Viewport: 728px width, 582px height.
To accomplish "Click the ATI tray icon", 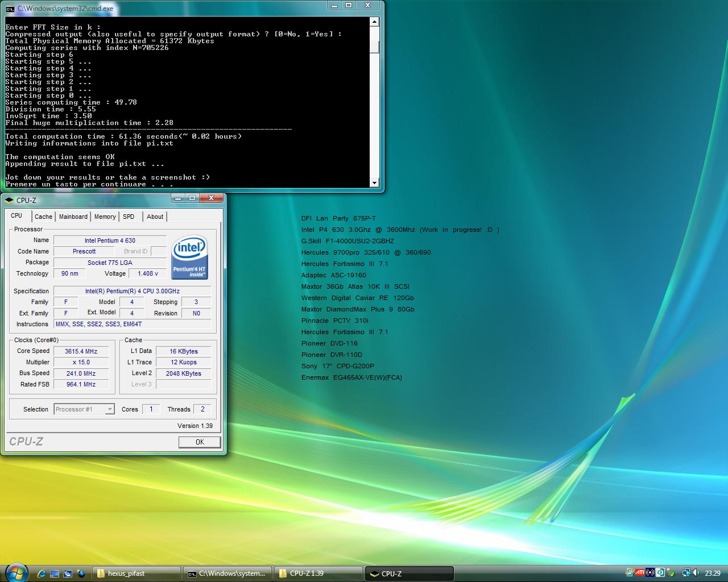I will pos(640,572).
